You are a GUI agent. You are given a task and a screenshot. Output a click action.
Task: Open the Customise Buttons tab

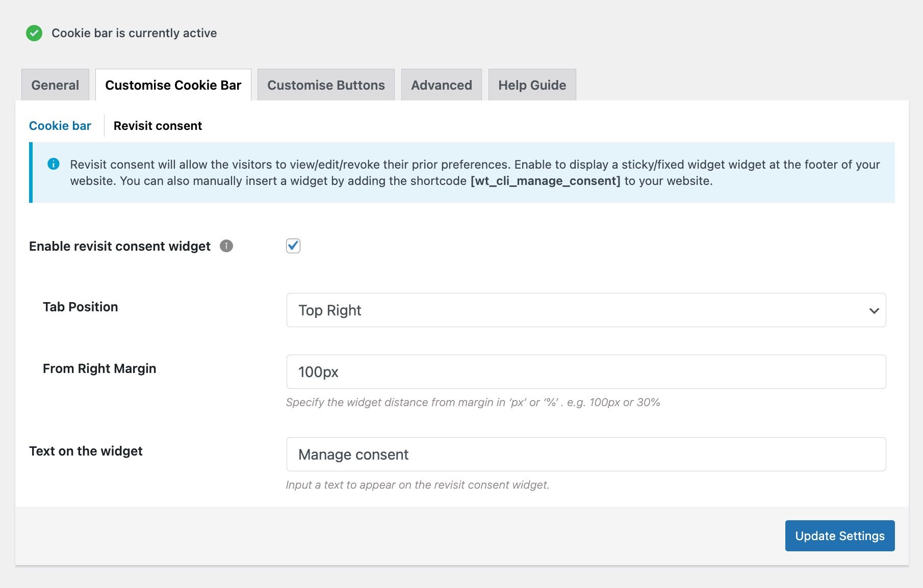coord(326,85)
